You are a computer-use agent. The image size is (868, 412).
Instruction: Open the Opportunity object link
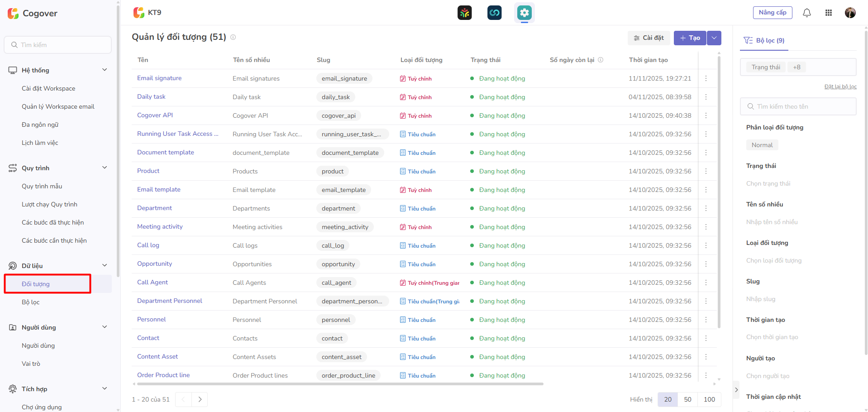click(154, 263)
